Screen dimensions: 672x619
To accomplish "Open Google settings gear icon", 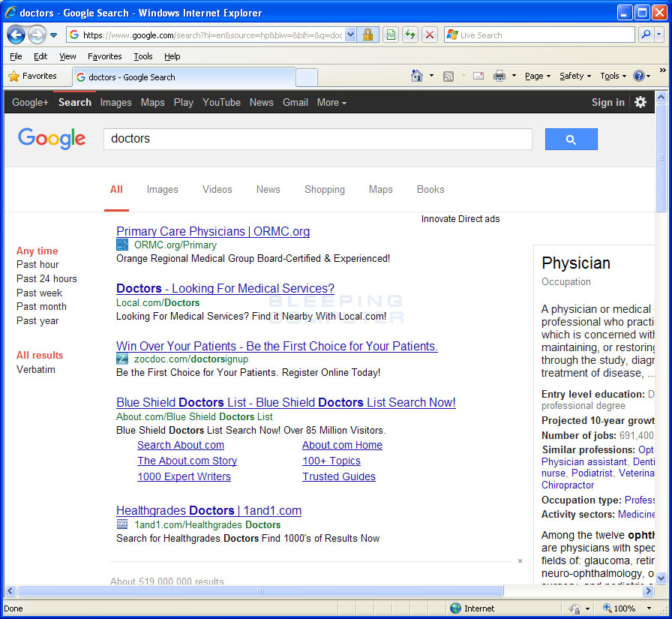I will [x=640, y=102].
